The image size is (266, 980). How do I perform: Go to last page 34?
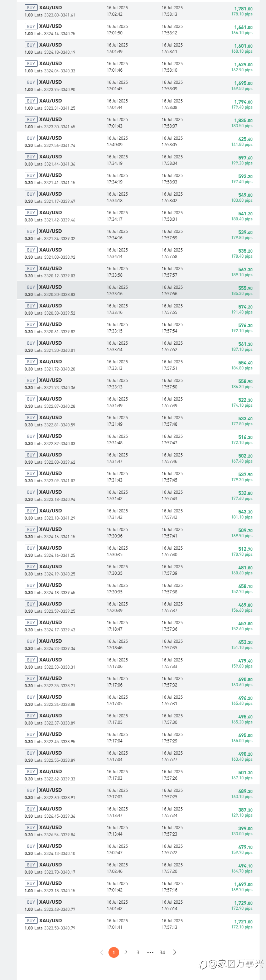pos(162,952)
